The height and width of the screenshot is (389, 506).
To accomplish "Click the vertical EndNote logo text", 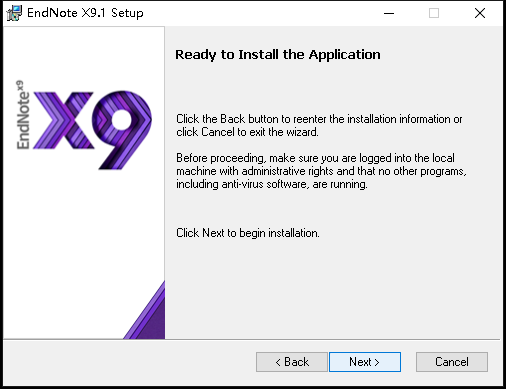I will coord(23,115).
